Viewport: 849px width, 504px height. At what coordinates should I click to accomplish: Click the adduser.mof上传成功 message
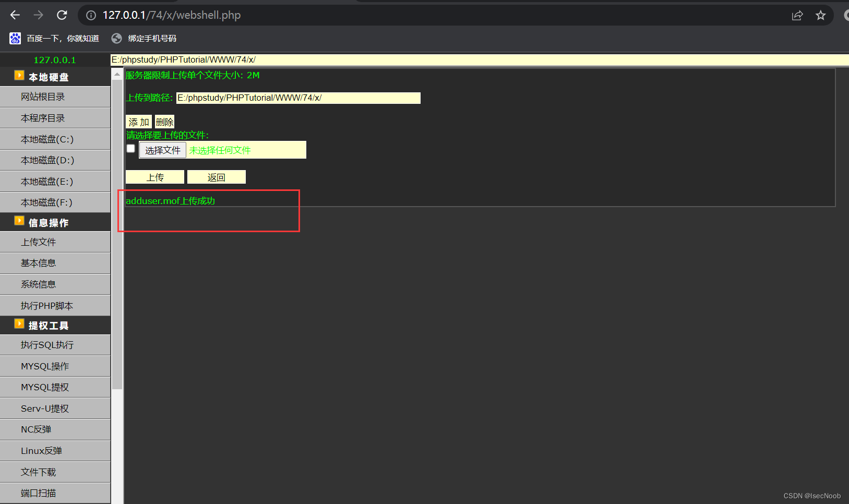171,201
